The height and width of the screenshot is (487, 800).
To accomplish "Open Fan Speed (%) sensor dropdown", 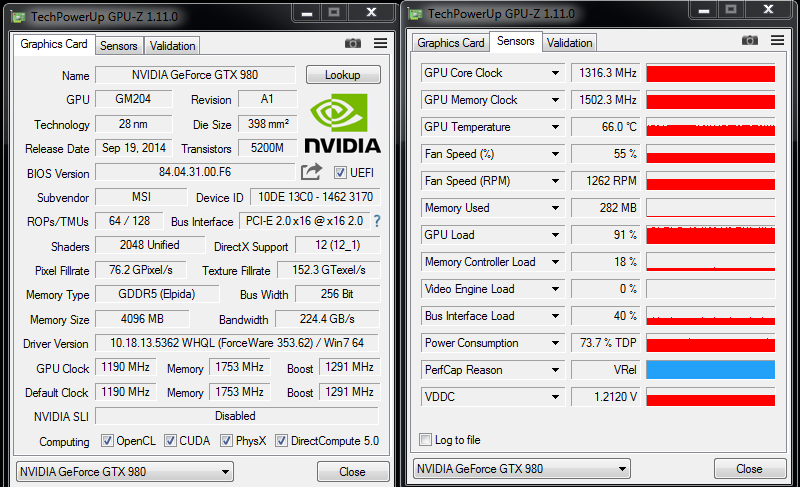I will [555, 154].
